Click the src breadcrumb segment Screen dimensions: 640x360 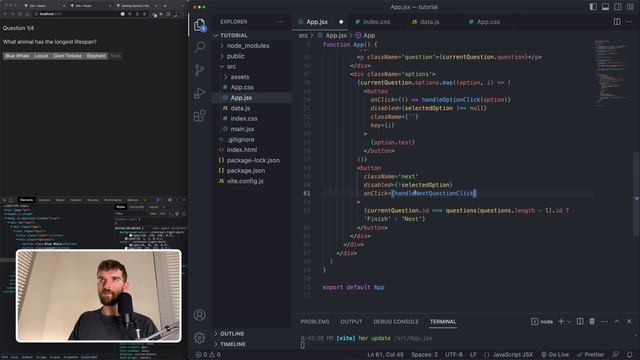[303, 36]
